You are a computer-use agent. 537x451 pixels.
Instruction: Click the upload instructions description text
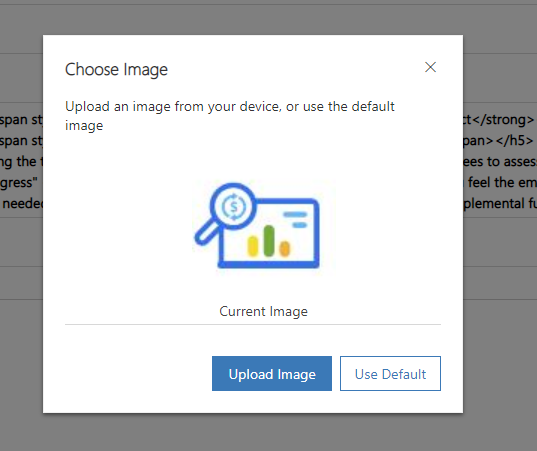pos(230,116)
